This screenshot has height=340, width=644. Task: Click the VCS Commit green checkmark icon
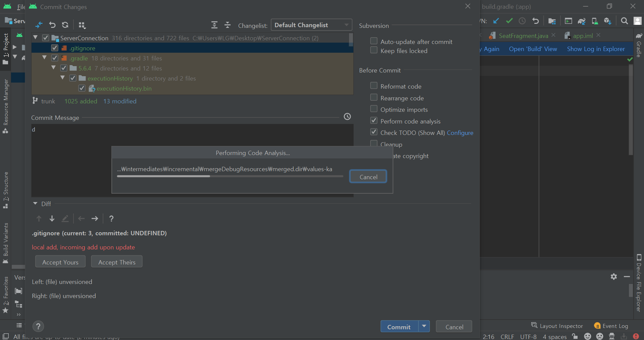coord(509,21)
